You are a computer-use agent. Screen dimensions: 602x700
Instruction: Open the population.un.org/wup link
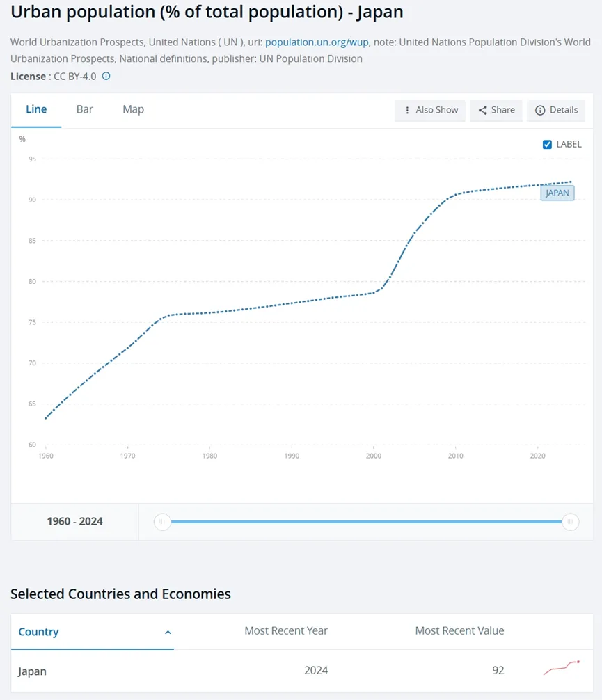[317, 42]
